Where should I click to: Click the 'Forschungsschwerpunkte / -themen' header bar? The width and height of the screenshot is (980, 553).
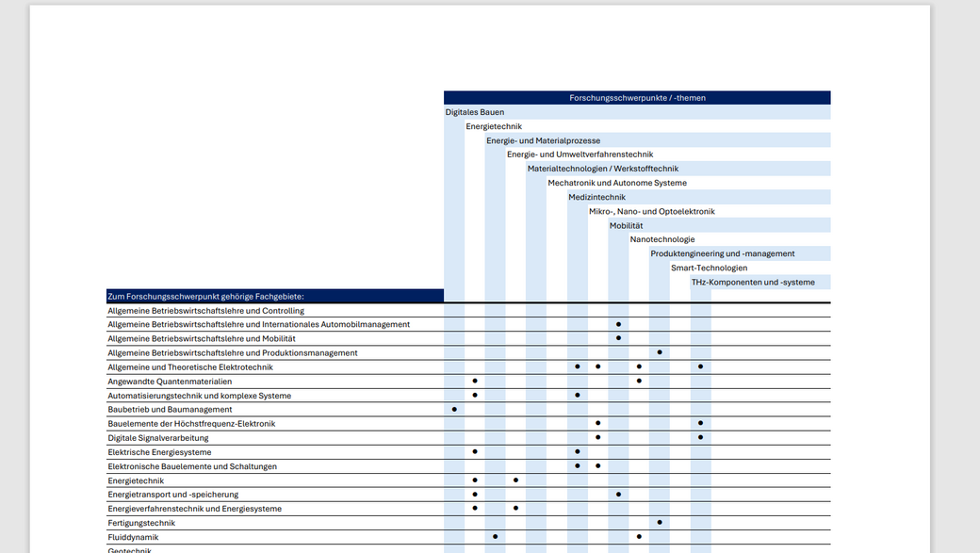coord(637,98)
